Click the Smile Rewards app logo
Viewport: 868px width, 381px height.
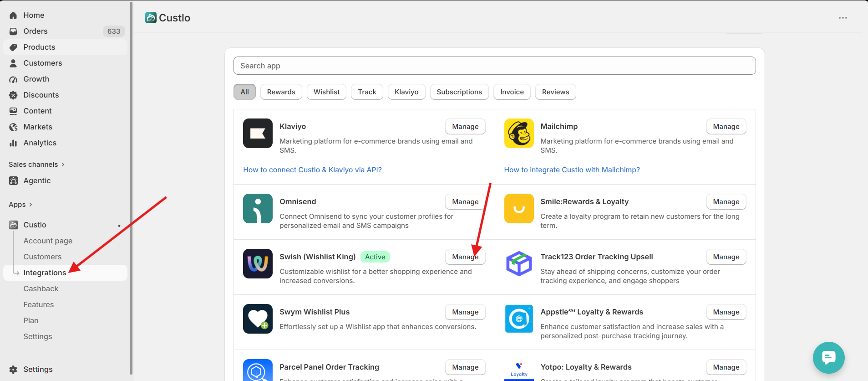519,209
